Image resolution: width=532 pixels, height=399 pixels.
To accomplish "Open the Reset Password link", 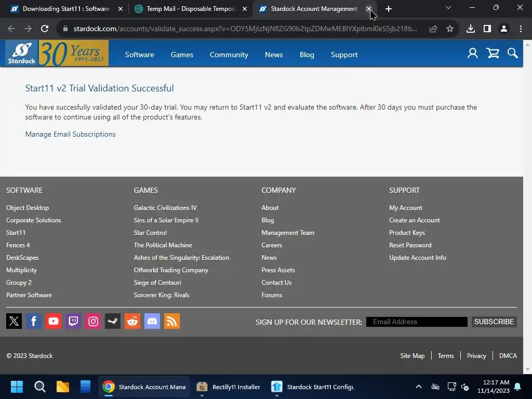I will pyautogui.click(x=410, y=245).
